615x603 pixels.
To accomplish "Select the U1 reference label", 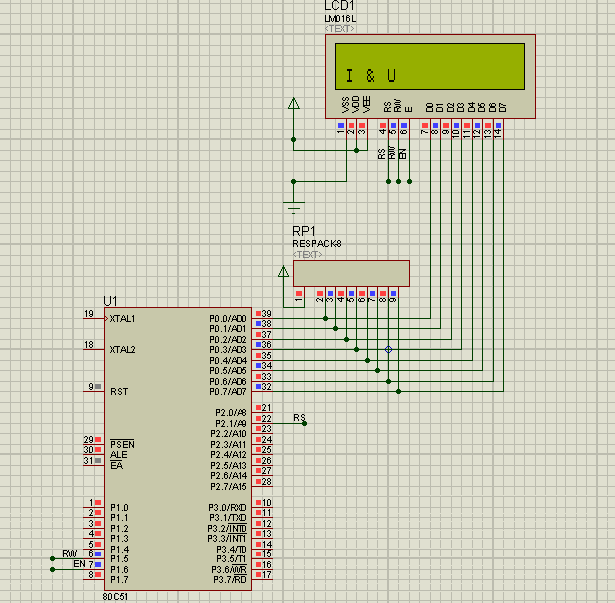I will 110,301.
